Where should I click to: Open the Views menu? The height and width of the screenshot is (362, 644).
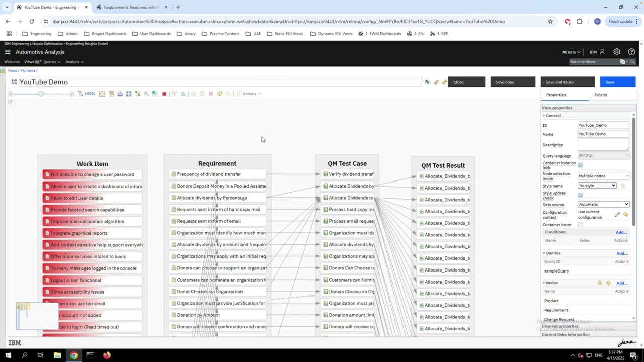tap(32, 62)
